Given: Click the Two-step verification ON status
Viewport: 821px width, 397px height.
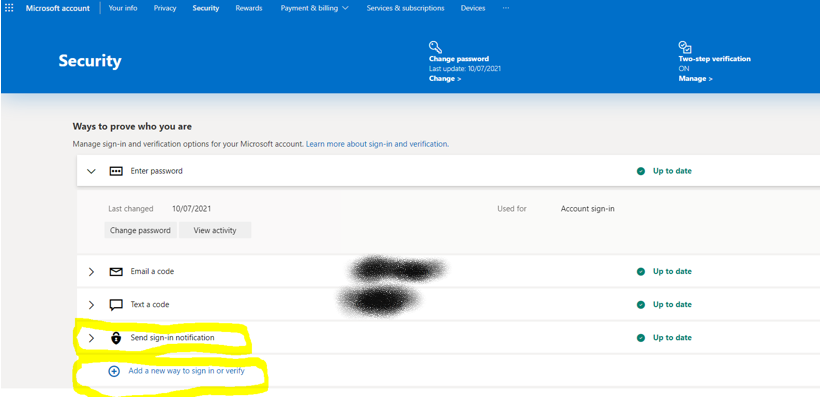Looking at the screenshot, I should (684, 69).
